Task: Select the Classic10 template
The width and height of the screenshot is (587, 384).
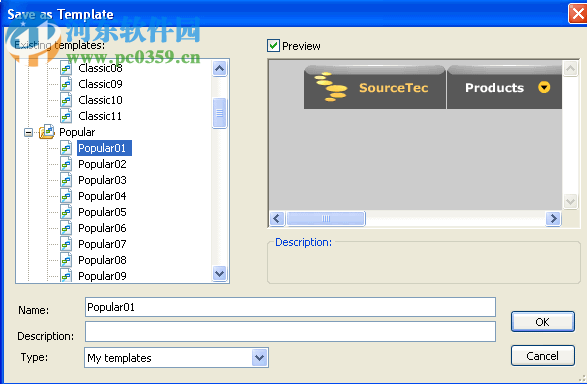Action: click(100, 100)
